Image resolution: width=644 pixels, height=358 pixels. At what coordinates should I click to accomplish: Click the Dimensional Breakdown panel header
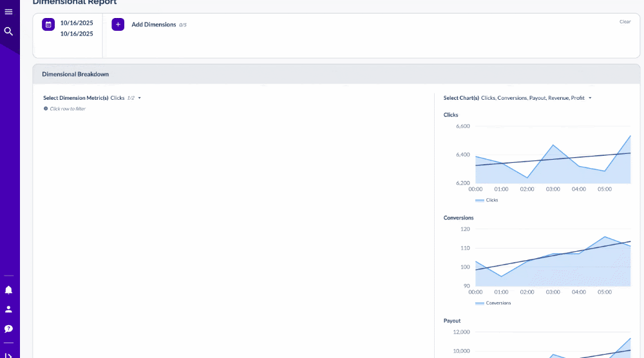tap(75, 74)
